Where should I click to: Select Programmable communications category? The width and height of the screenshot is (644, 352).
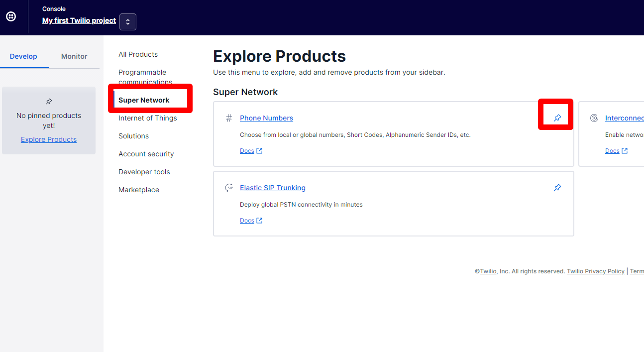pyautogui.click(x=145, y=77)
